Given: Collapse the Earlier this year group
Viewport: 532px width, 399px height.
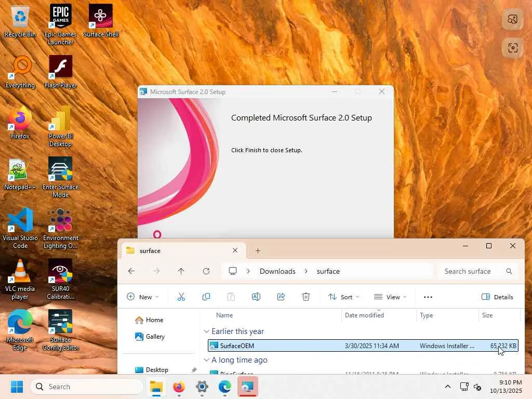Looking at the screenshot, I should [206, 331].
